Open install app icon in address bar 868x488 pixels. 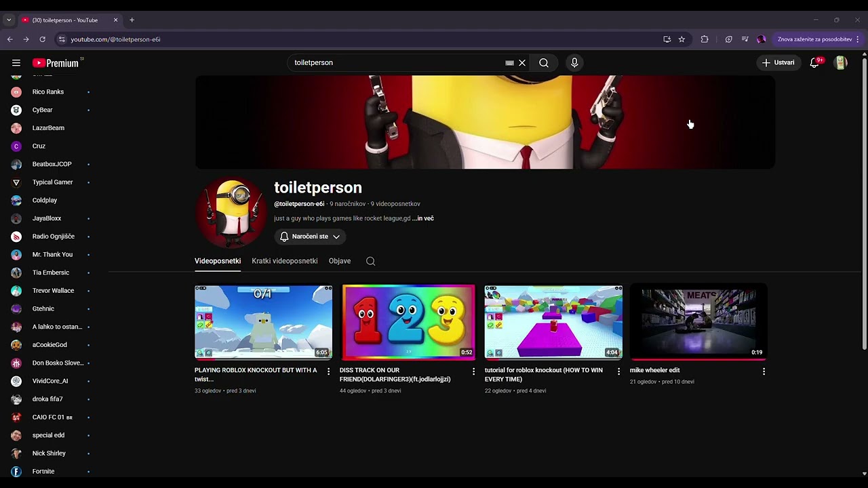point(667,39)
